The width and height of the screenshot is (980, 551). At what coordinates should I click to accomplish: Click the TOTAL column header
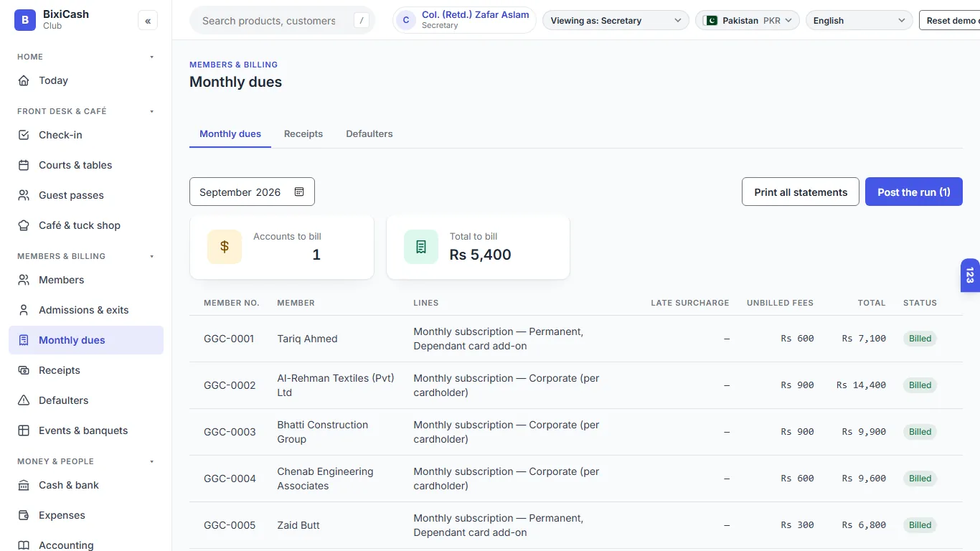click(x=872, y=303)
